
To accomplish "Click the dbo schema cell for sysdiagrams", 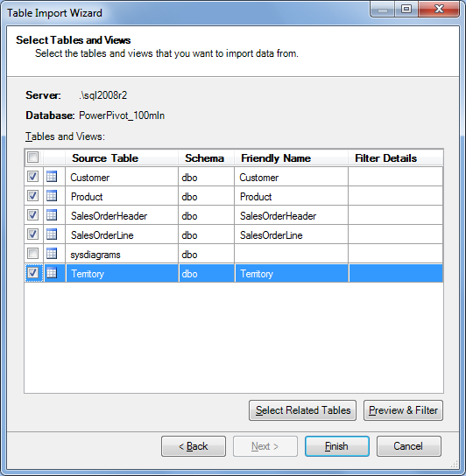I will point(206,254).
